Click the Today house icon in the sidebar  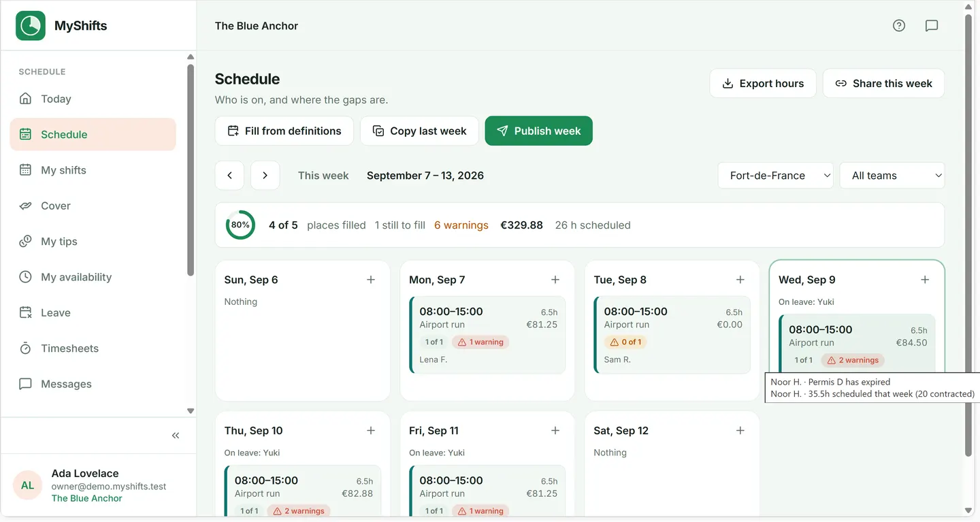coord(25,99)
